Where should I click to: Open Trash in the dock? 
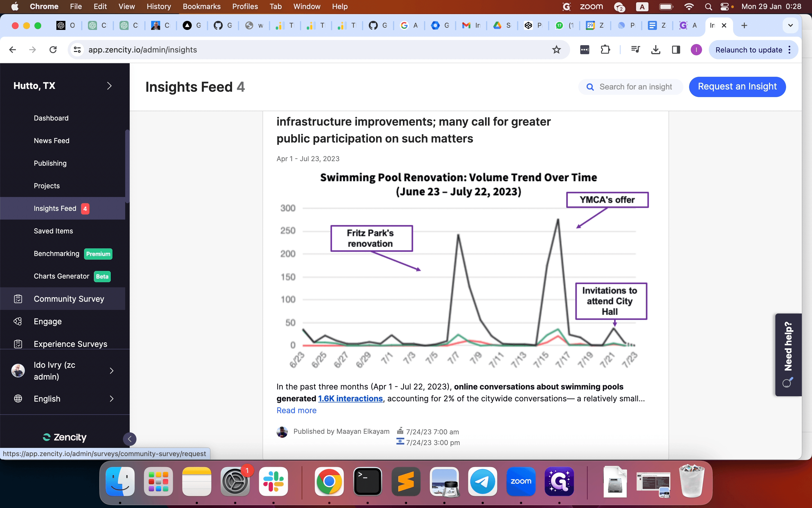692,481
